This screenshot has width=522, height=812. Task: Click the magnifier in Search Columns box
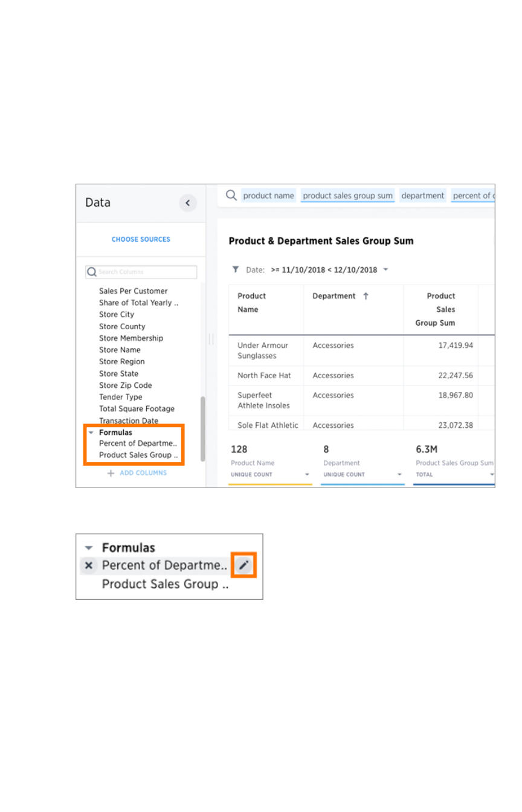[92, 272]
